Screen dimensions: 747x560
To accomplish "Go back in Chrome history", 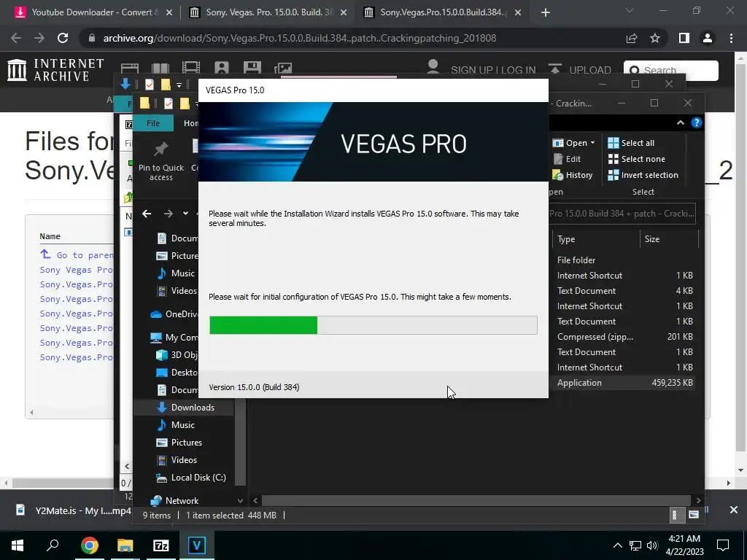I will [x=16, y=38].
